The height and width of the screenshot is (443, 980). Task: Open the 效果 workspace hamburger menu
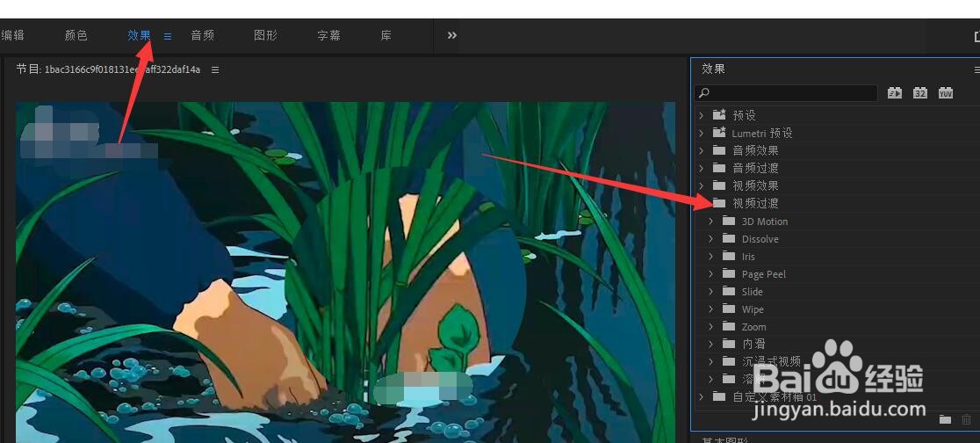pos(168,36)
